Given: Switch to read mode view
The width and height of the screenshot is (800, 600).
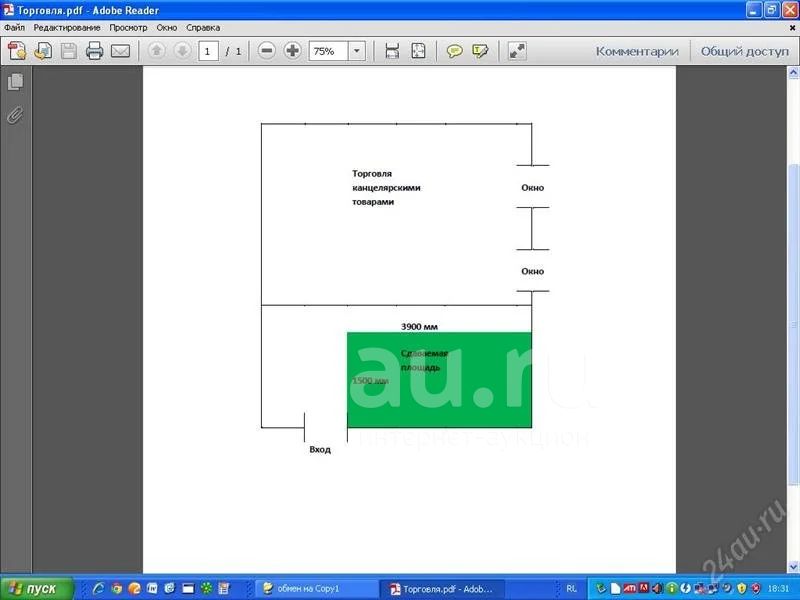Looking at the screenshot, I should [517, 51].
